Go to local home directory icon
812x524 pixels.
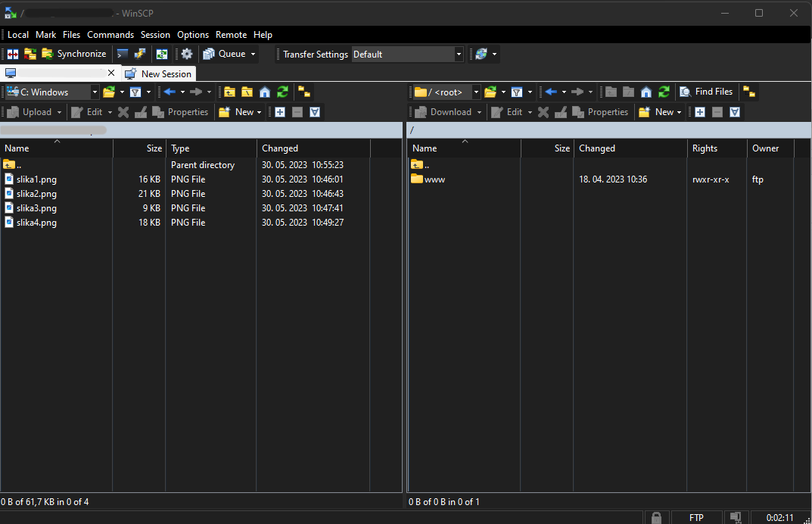click(x=265, y=92)
